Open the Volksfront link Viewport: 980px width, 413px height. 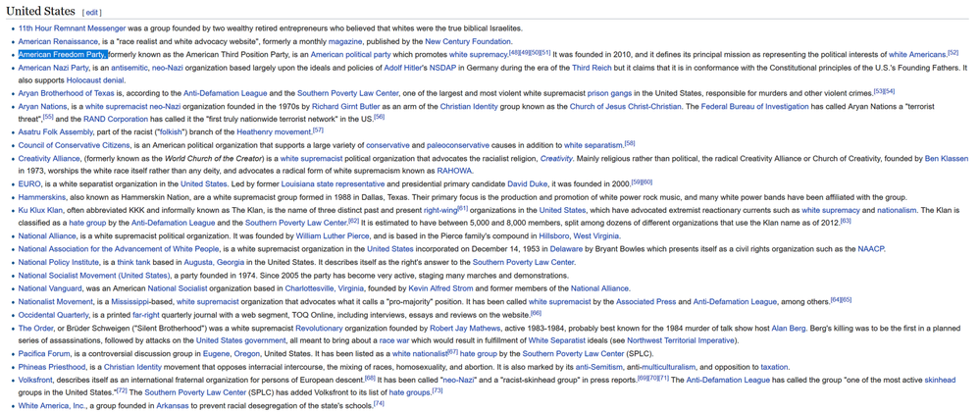pyautogui.click(x=35, y=380)
